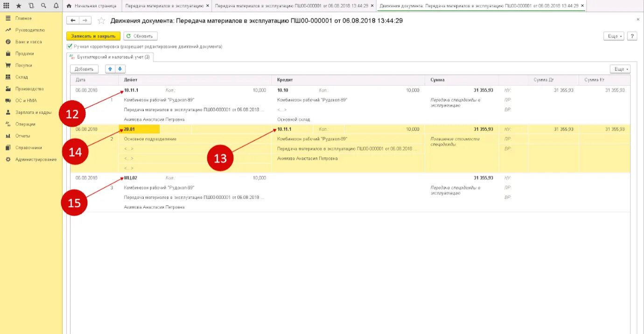This screenshot has width=644, height=334.
Task: Click Основной склад cell
Action: click(x=294, y=119)
